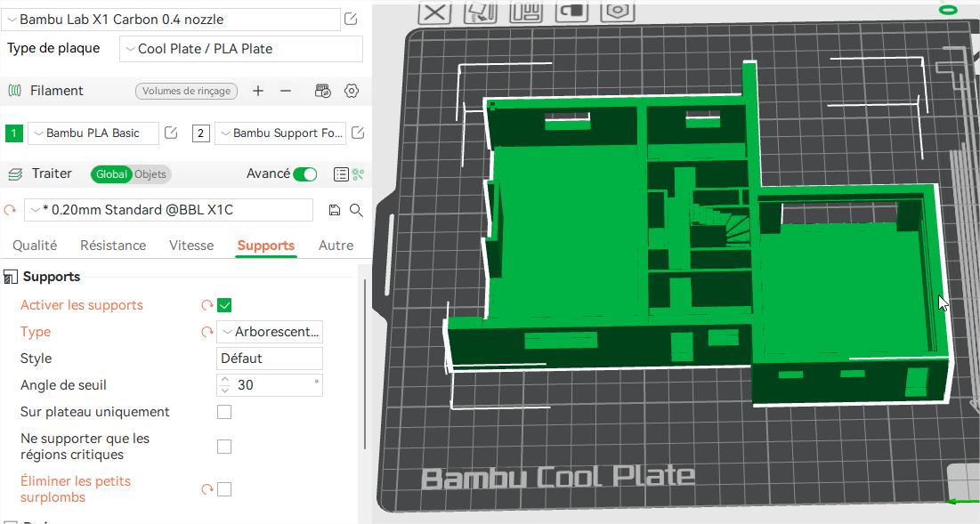Click the auto-orient icon above the plate

tap(480, 12)
